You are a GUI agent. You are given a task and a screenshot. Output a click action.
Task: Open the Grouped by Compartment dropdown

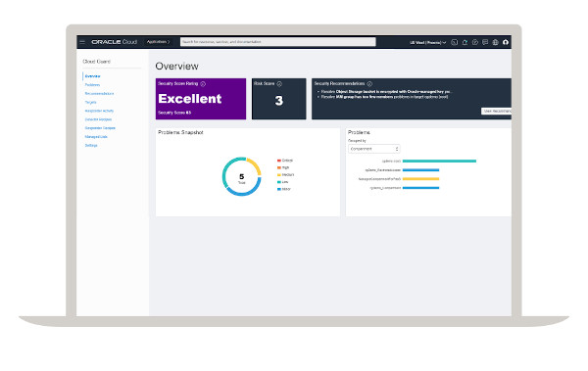(x=374, y=149)
